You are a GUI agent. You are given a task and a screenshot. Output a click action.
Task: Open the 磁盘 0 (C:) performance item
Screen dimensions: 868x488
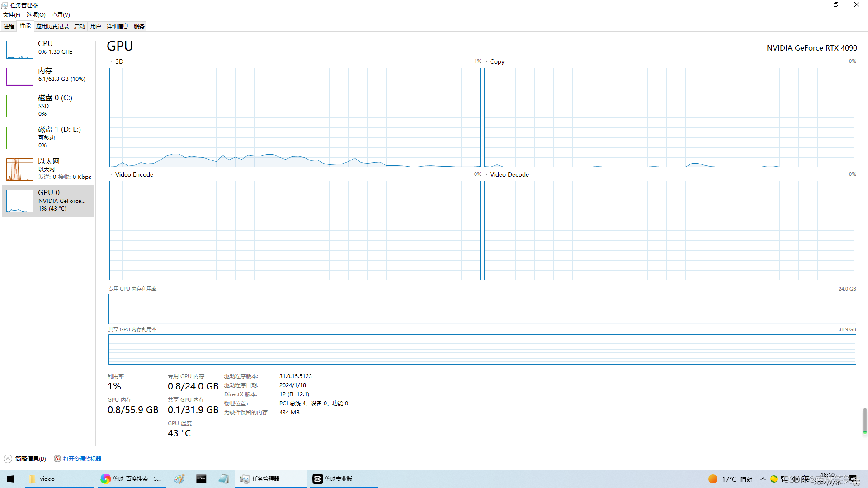48,106
